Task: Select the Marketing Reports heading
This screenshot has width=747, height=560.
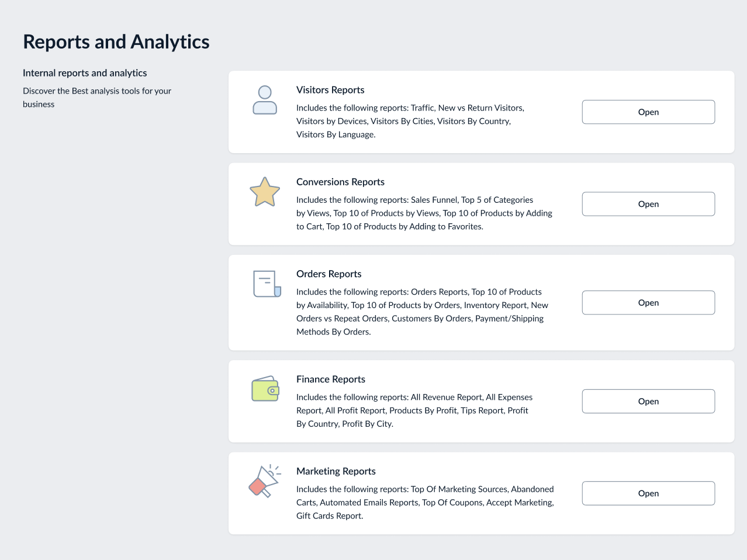Action: pyautogui.click(x=336, y=471)
